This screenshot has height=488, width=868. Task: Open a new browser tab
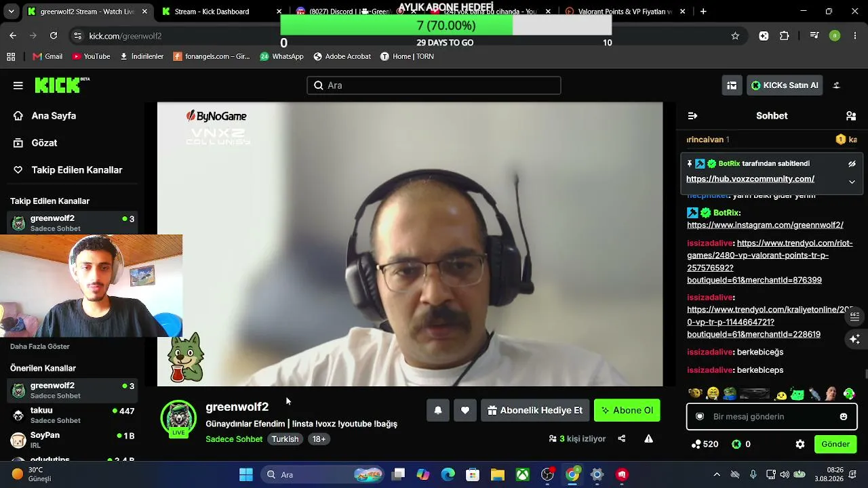703,12
